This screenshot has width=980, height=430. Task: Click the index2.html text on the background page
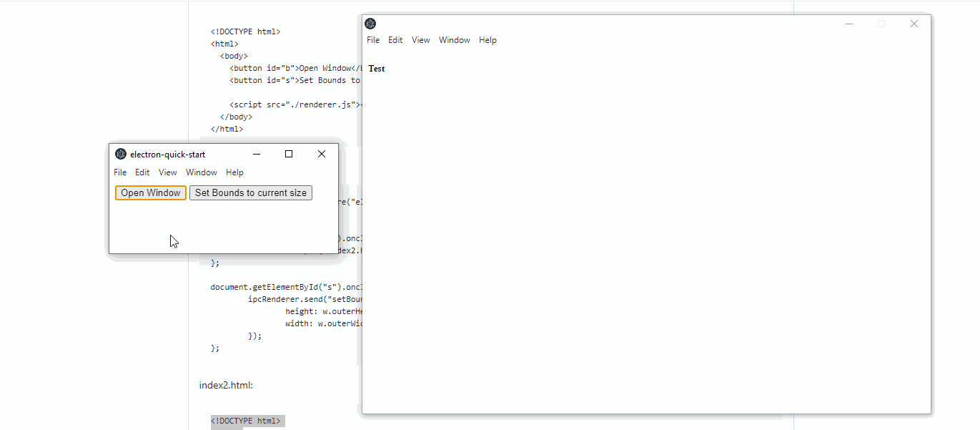click(226, 385)
